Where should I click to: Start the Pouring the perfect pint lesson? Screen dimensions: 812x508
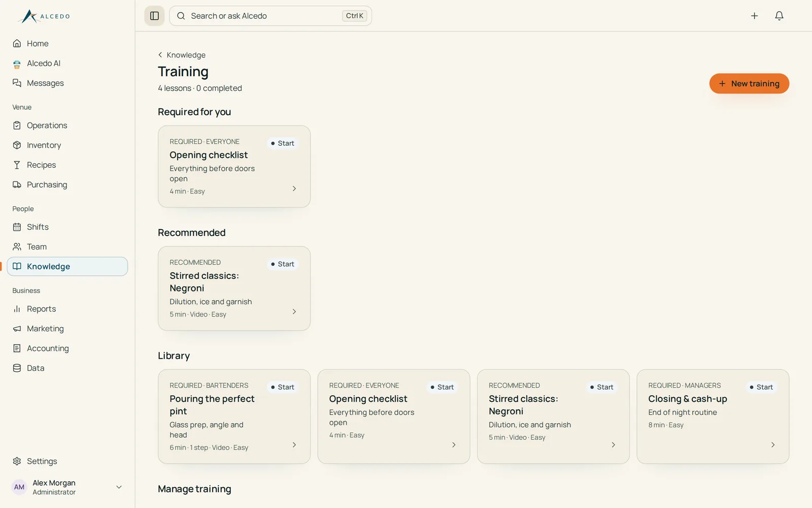coord(283,387)
